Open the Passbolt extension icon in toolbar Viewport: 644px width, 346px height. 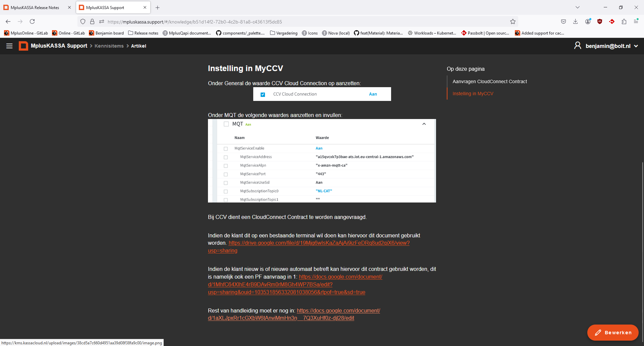(x=612, y=21)
